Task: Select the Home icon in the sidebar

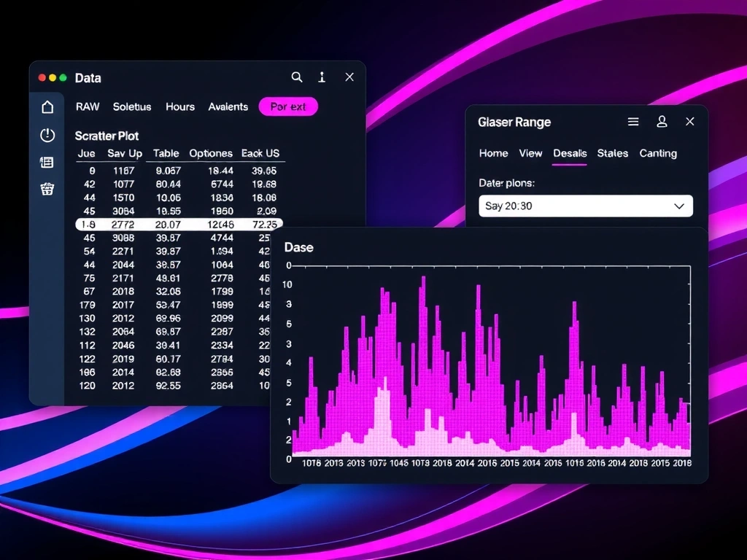Action: 47,106
